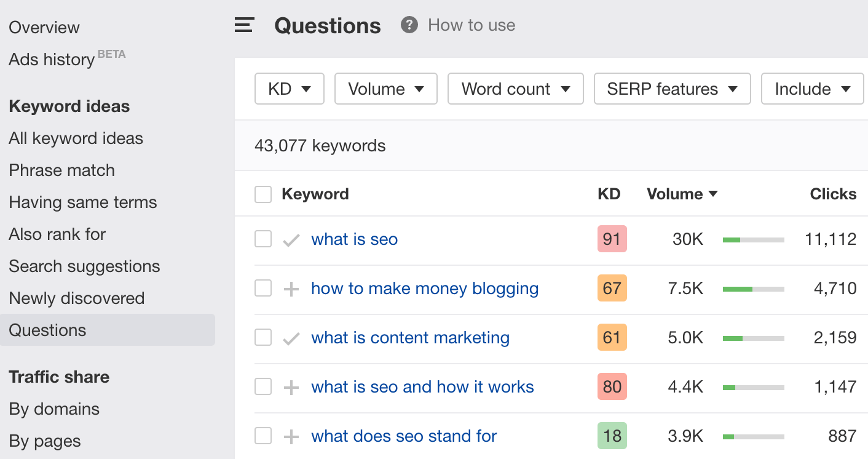
Task: Open Phrase match in the sidebar
Action: point(61,170)
